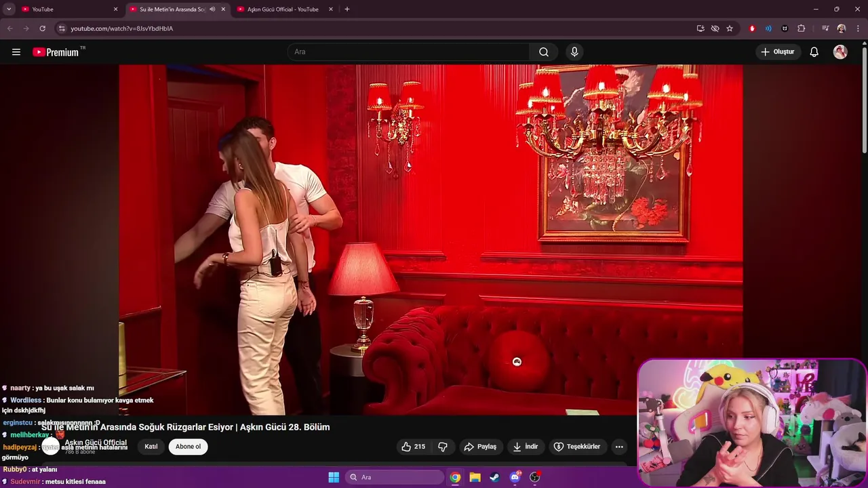Image resolution: width=868 pixels, height=488 pixels.
Task: View site information icon in address bar
Action: click(62, 28)
